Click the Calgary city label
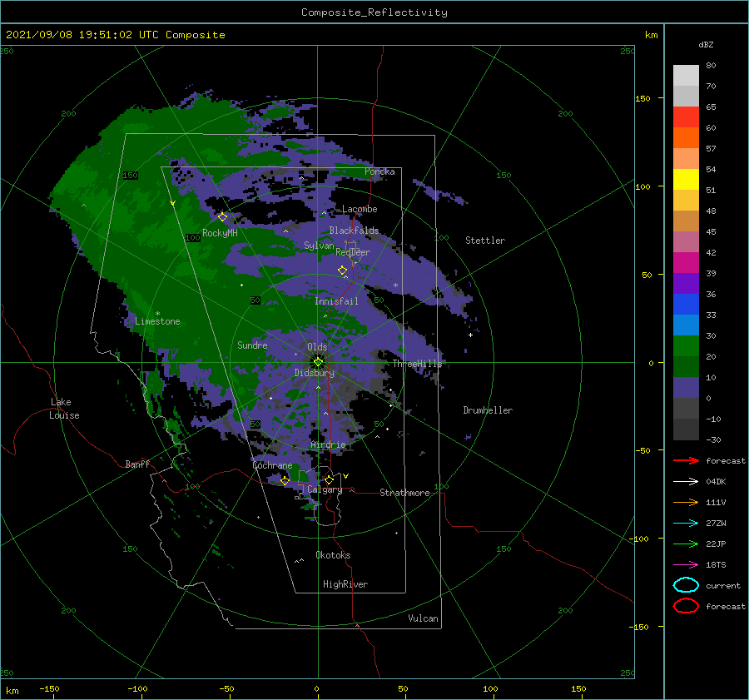The width and height of the screenshot is (749, 700). click(x=325, y=489)
